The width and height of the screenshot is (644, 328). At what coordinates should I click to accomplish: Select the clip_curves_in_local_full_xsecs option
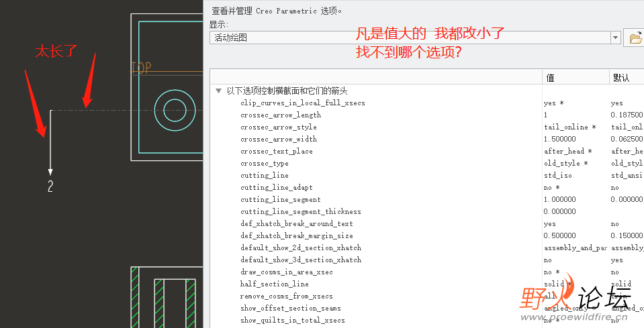pyautogui.click(x=303, y=103)
